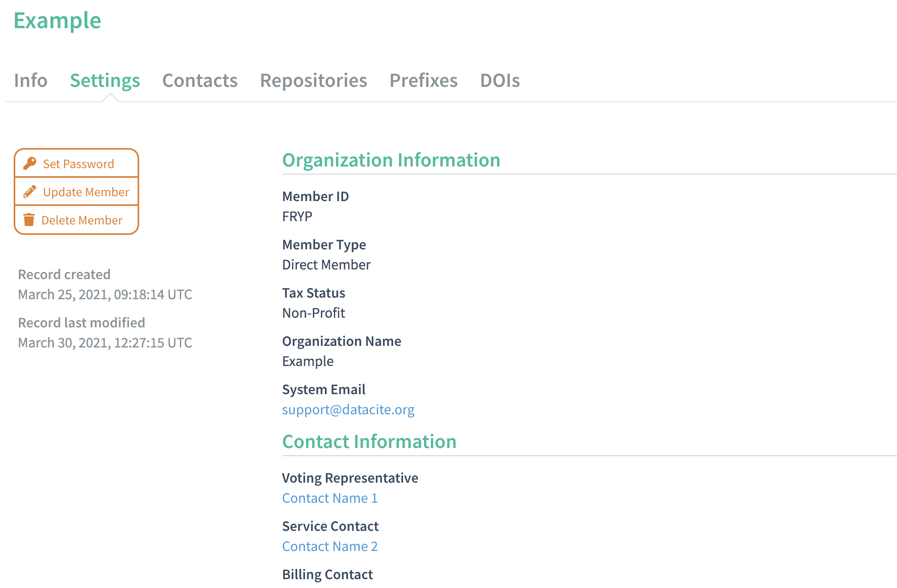Click the Example page title

pos(57,21)
